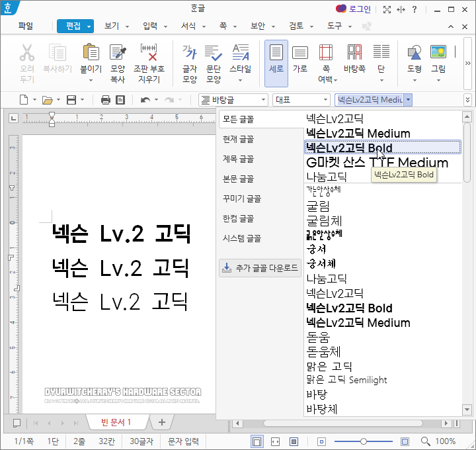Select the 시스템 글꼴 font category

coord(242,238)
